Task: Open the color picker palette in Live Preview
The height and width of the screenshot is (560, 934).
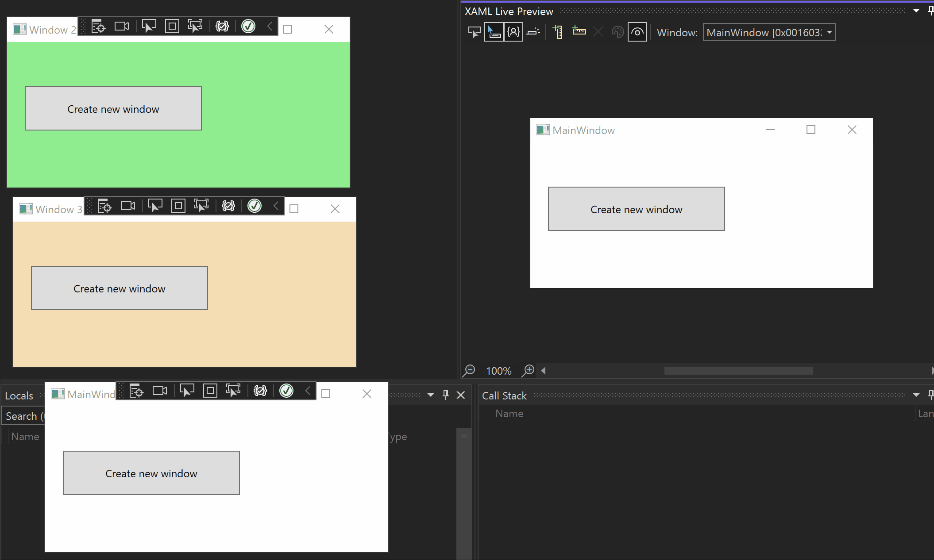Action: (618, 31)
